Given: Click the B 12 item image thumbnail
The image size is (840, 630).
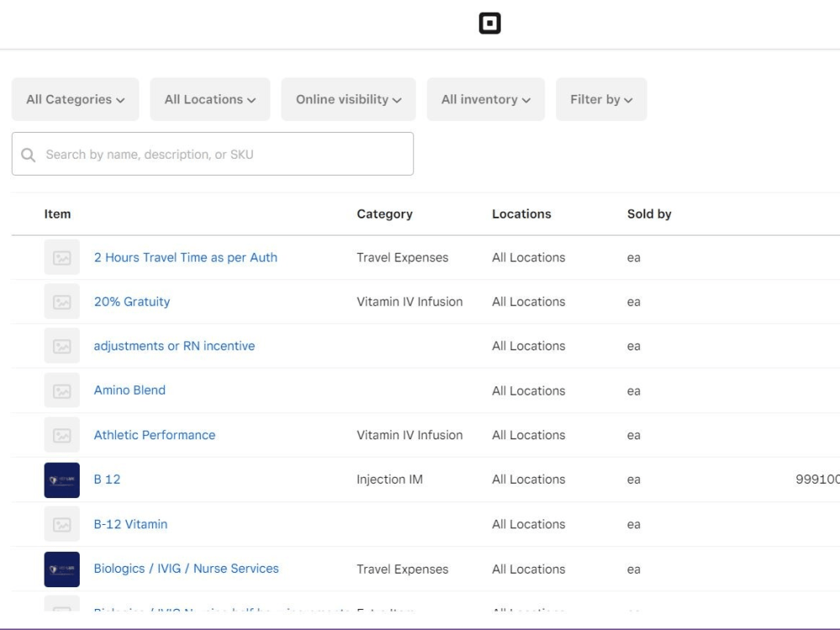Looking at the screenshot, I should 62,480.
